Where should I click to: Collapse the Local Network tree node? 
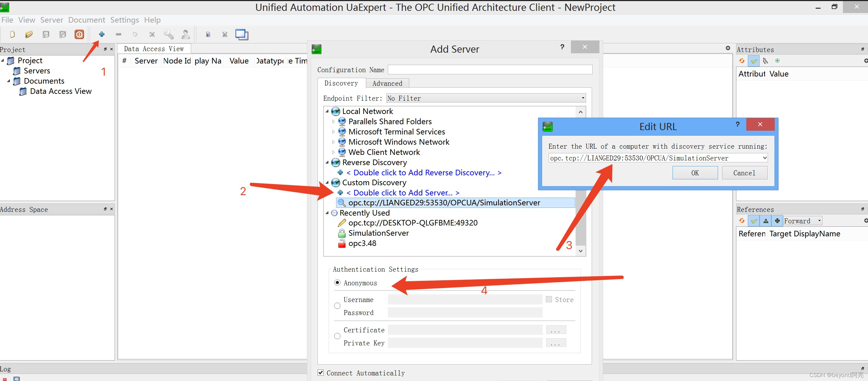[327, 111]
